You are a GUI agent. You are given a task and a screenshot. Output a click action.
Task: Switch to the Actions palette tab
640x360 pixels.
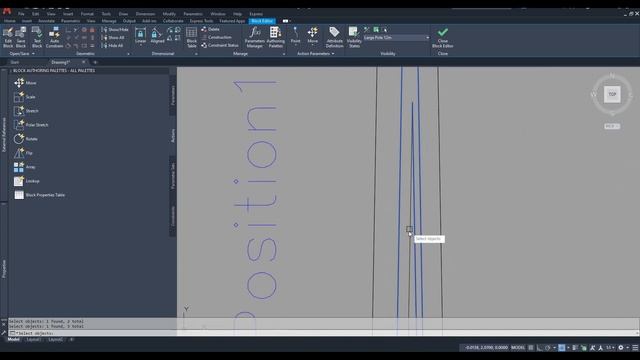pos(173,136)
